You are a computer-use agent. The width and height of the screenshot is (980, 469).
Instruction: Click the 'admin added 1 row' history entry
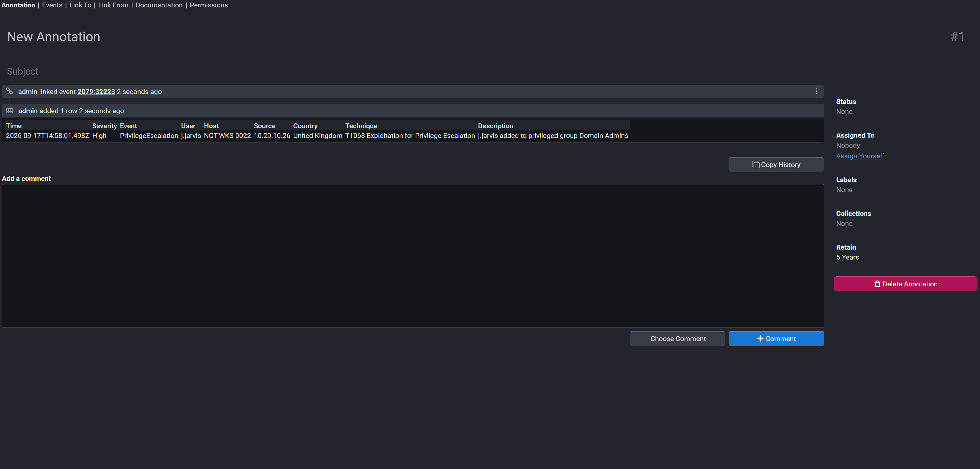[x=413, y=111]
